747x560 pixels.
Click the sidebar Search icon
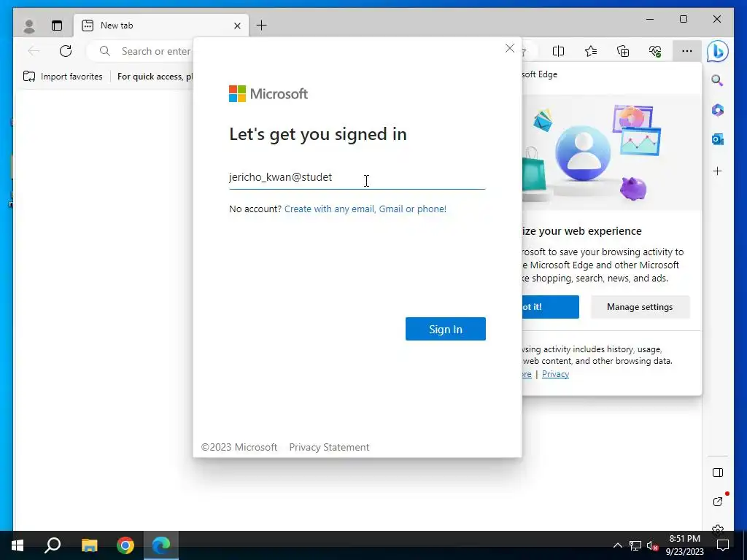point(718,80)
